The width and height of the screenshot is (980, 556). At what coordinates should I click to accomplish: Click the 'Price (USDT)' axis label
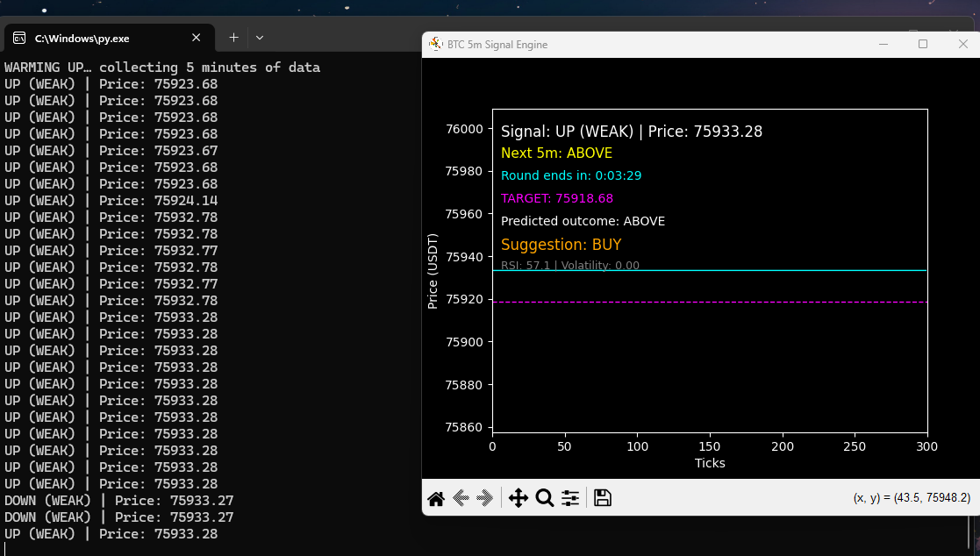(x=433, y=271)
